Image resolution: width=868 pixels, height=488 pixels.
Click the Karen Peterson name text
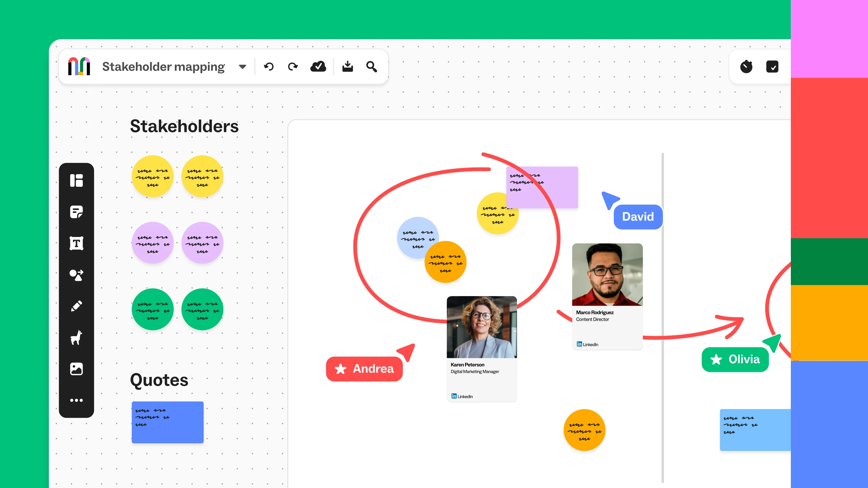point(467,365)
